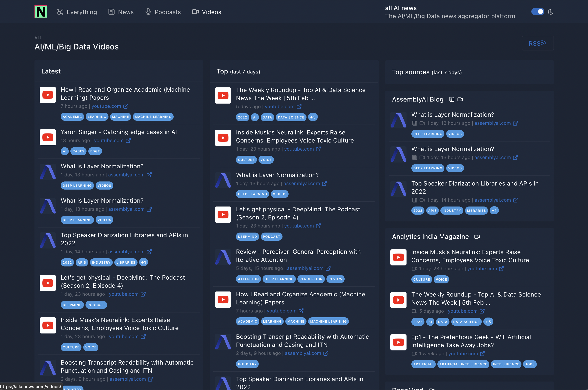Expand the +1 tag on Top Speaker Diarization

[x=144, y=262]
